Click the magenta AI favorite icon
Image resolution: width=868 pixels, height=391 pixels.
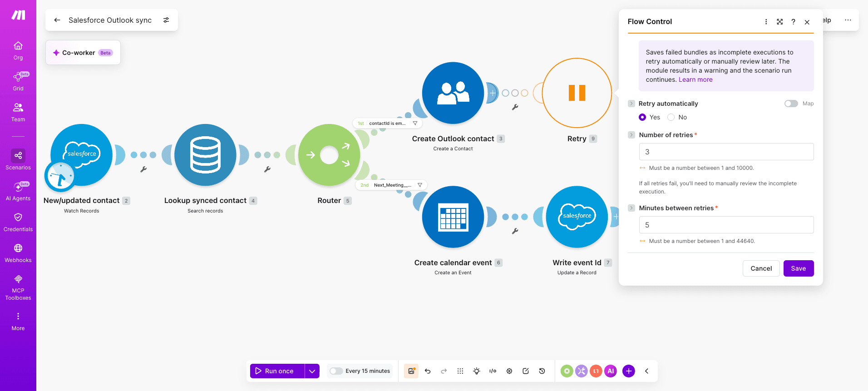pos(611,371)
